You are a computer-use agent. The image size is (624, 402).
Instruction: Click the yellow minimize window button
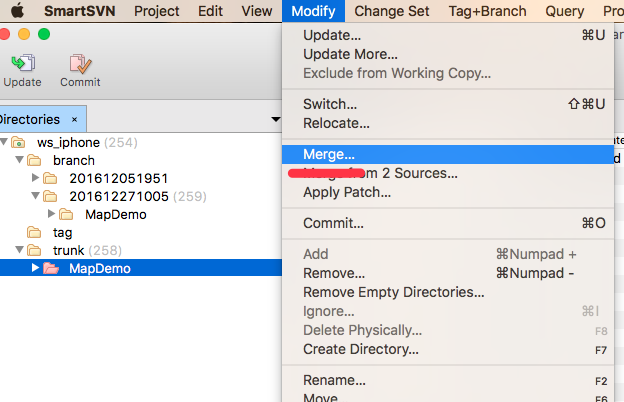(x=24, y=34)
